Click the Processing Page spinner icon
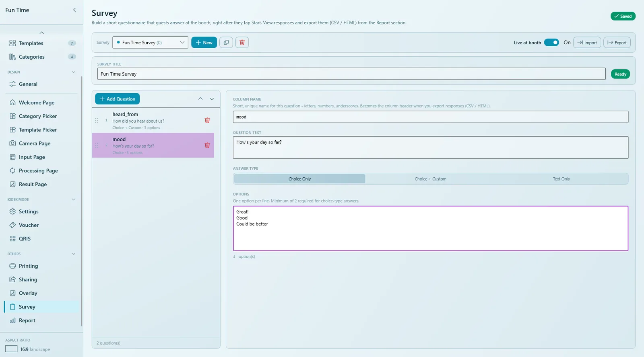The width and height of the screenshot is (644, 357). pos(12,170)
